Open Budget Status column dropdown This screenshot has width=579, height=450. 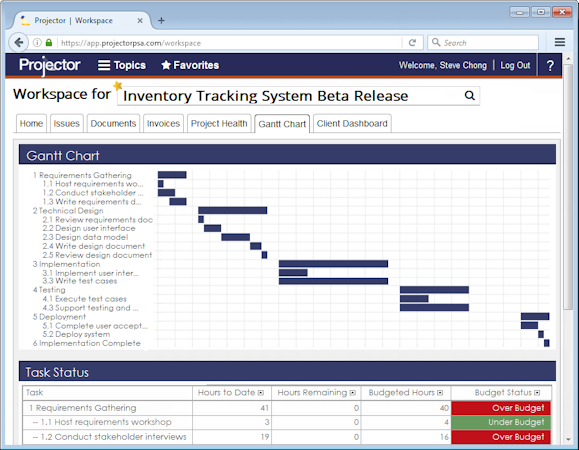point(537,393)
